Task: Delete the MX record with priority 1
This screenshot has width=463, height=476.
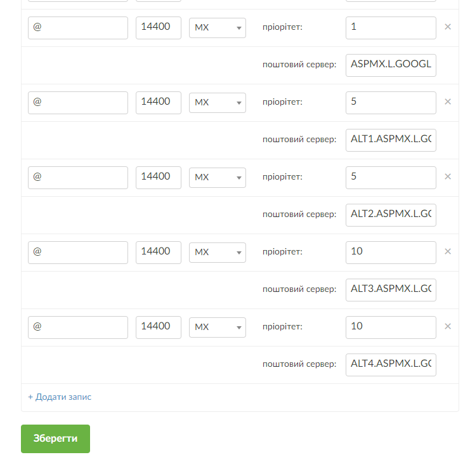Action: coord(447,27)
